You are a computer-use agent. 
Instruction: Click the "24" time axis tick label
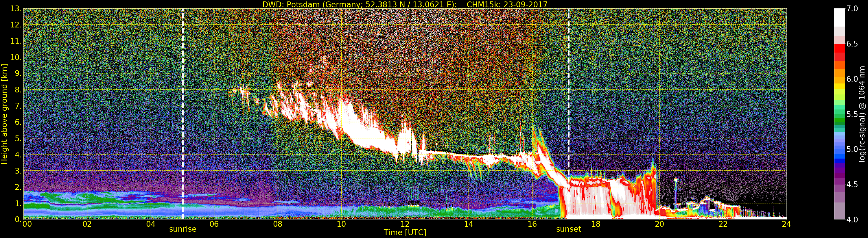pyautogui.click(x=786, y=224)
